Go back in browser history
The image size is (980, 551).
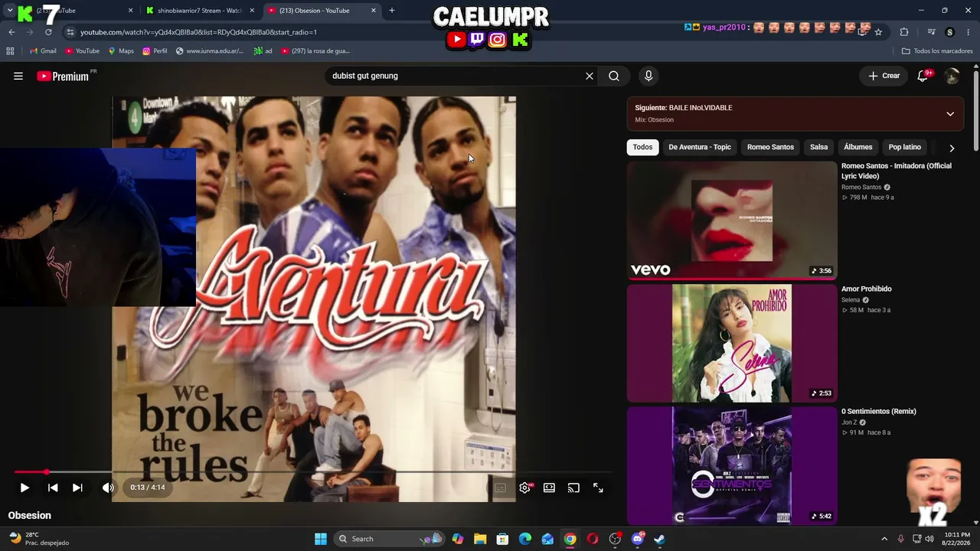(x=11, y=32)
